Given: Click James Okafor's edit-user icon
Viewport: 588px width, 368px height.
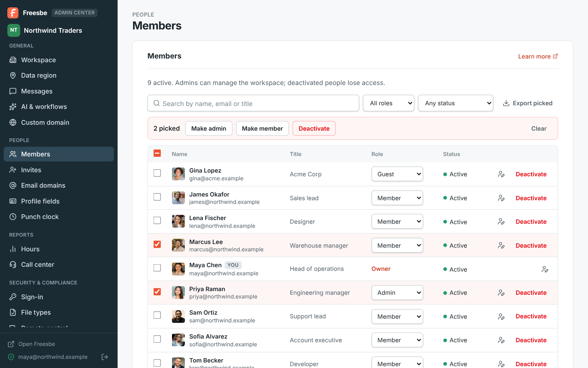Looking at the screenshot, I should (x=501, y=198).
